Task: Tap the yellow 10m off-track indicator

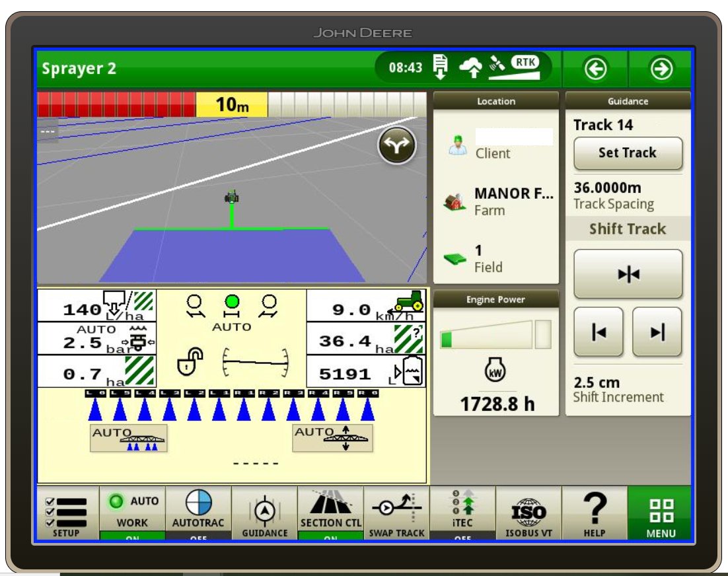Action: (232, 104)
